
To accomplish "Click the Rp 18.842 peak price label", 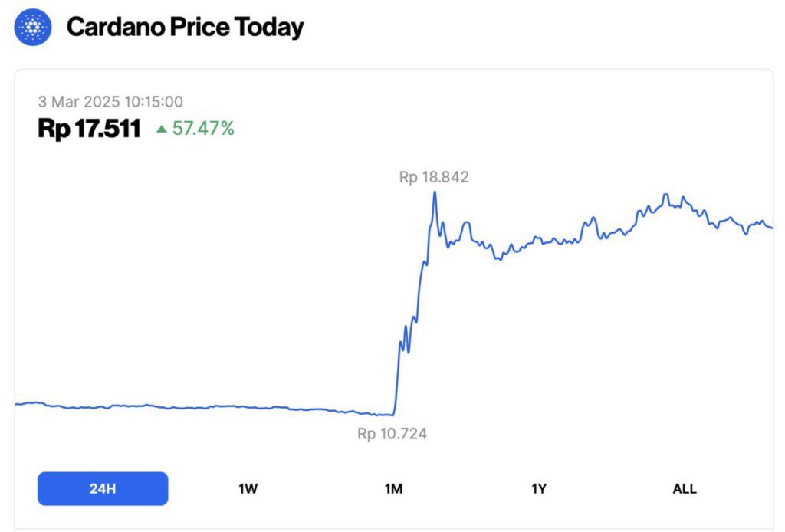I will (x=435, y=177).
